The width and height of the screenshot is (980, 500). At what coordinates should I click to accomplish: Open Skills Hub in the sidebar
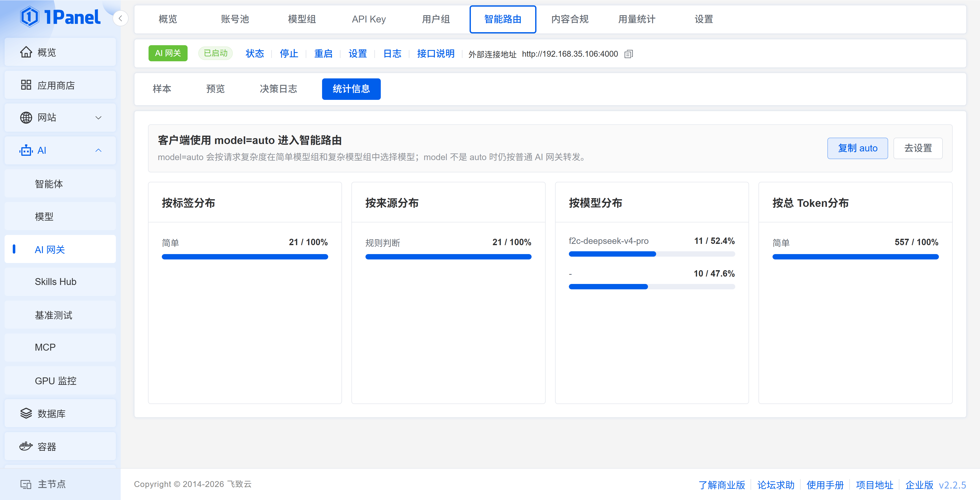[60, 282]
